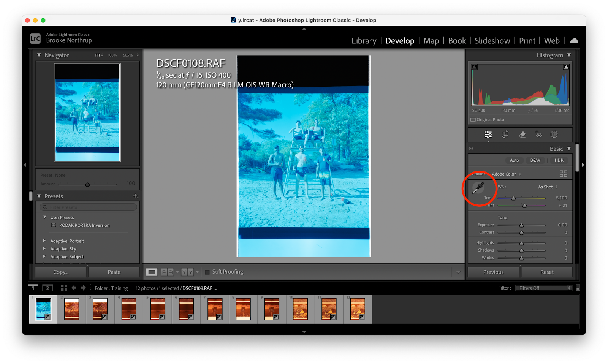Switch to Library module
Viewport: 608px width, 364px height.
click(x=364, y=41)
